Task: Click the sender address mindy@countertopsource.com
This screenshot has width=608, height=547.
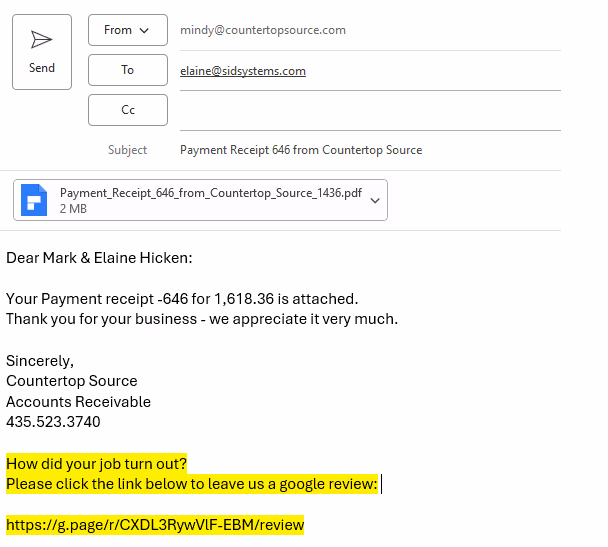Action: click(263, 30)
